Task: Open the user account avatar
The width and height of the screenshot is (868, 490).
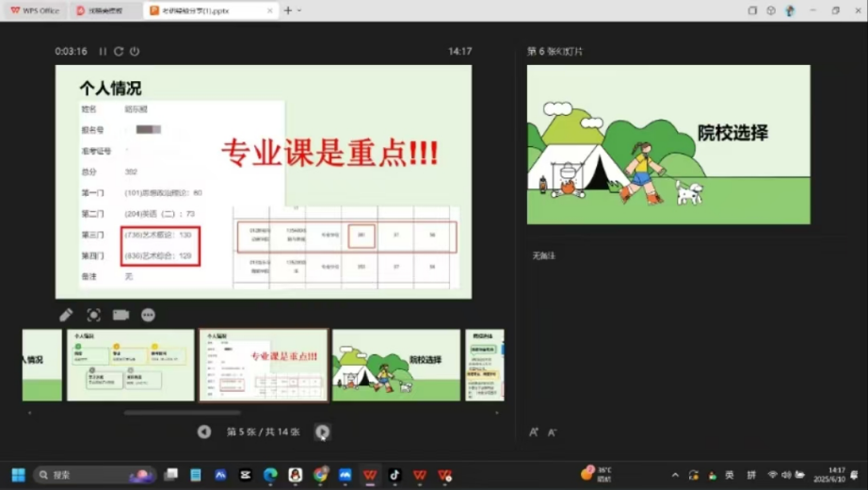Action: tap(790, 10)
